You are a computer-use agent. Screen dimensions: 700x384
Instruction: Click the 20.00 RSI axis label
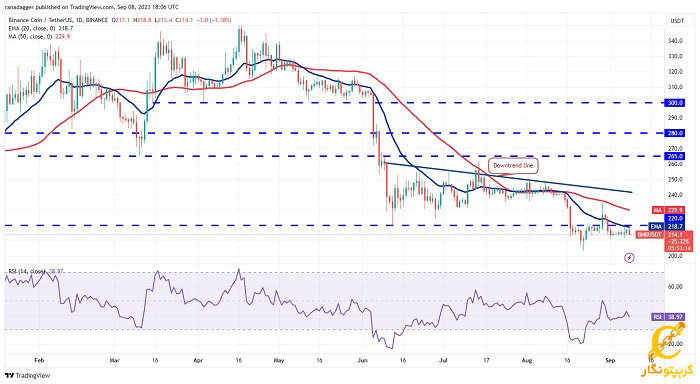tap(675, 344)
